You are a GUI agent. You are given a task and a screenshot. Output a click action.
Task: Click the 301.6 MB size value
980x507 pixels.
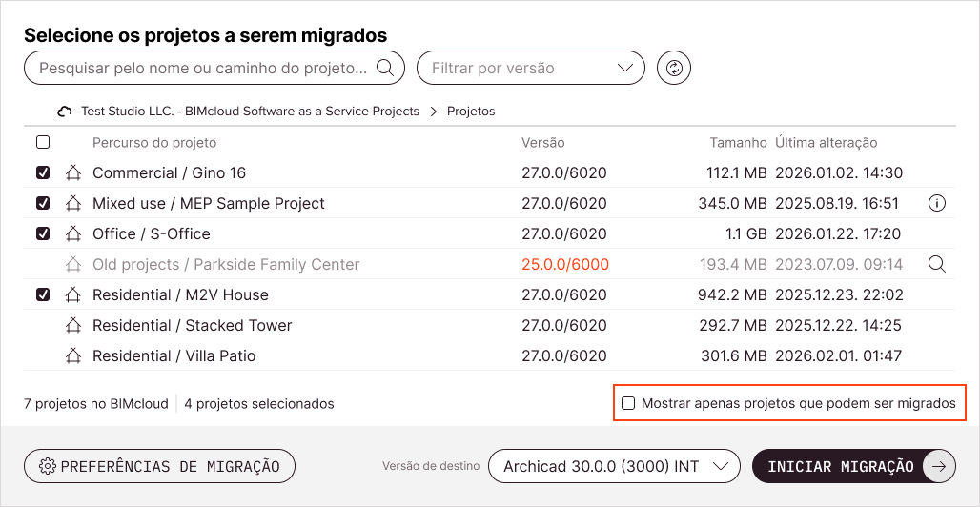(x=734, y=356)
